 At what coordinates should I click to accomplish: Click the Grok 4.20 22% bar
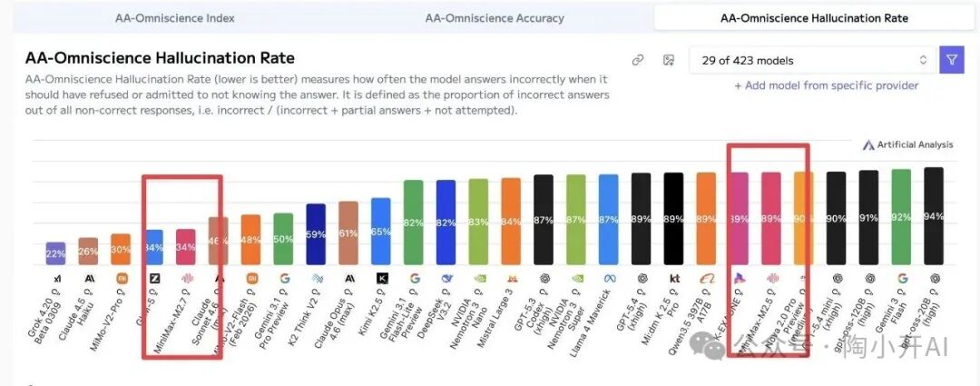coord(56,253)
